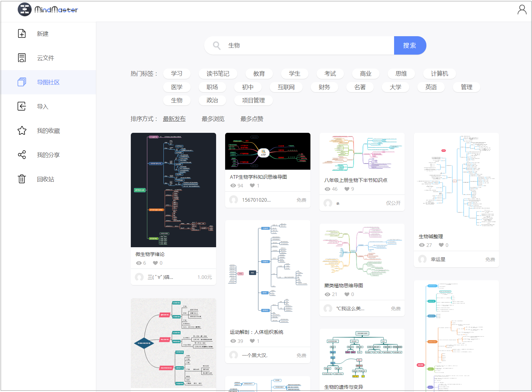Open the ATP mind map thumbnail
The image size is (532, 392).
[x=268, y=151]
